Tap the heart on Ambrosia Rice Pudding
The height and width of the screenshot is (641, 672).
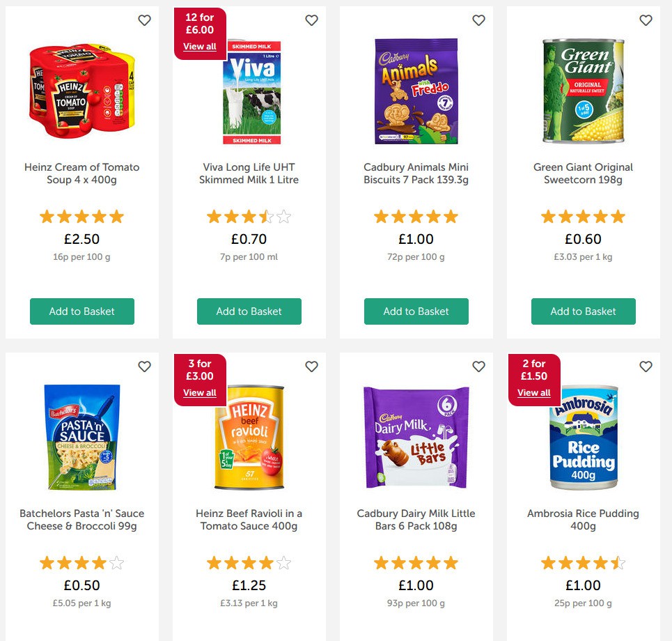pos(646,366)
